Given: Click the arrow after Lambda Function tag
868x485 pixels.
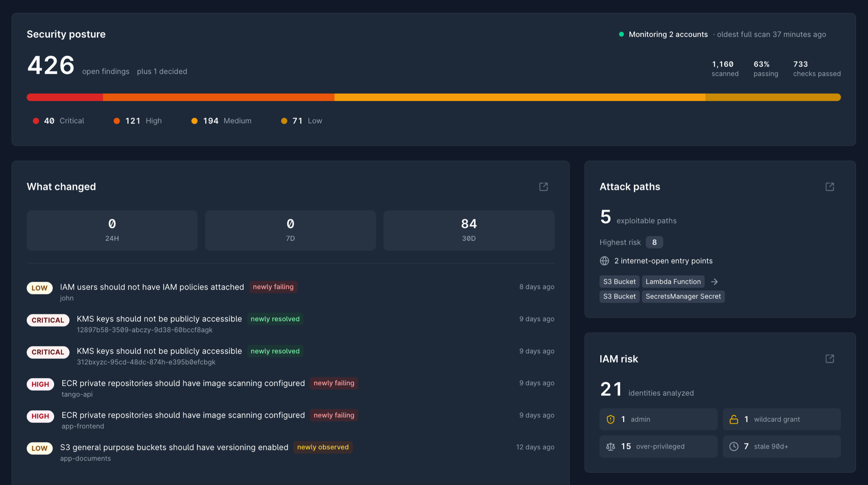Looking at the screenshot, I should 714,282.
